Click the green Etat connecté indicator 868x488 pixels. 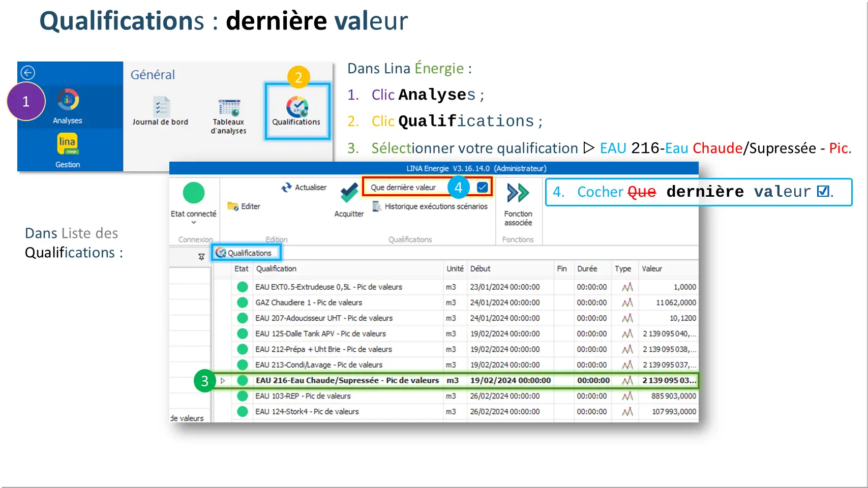(194, 193)
